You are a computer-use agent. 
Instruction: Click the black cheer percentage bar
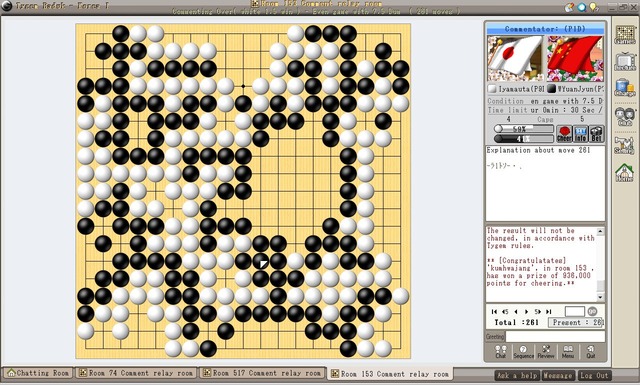[x=523, y=139]
